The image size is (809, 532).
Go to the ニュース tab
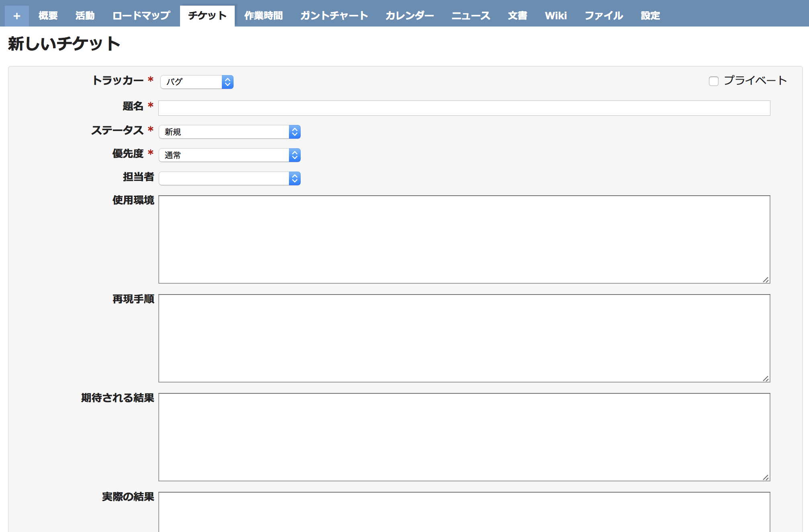click(x=471, y=16)
